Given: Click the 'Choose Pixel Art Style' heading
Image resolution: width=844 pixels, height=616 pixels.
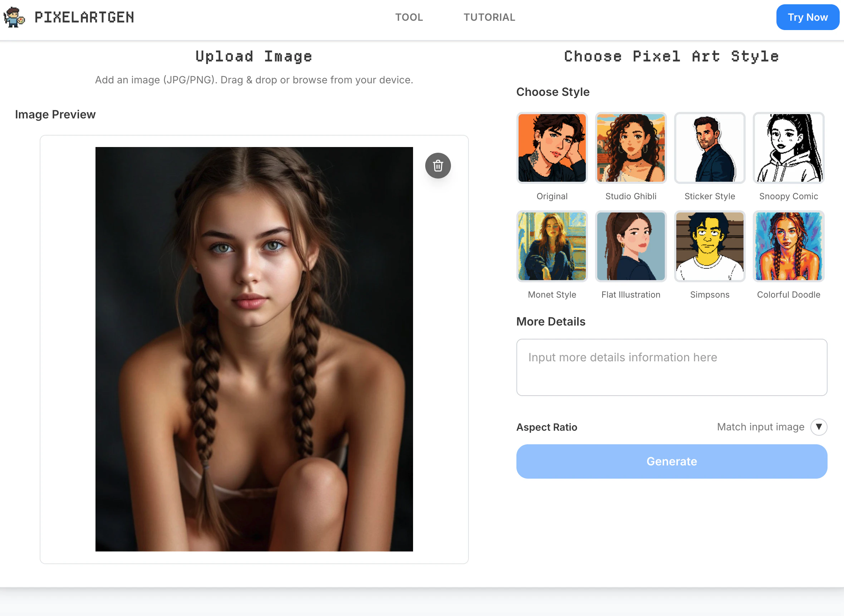Looking at the screenshot, I should coord(671,56).
